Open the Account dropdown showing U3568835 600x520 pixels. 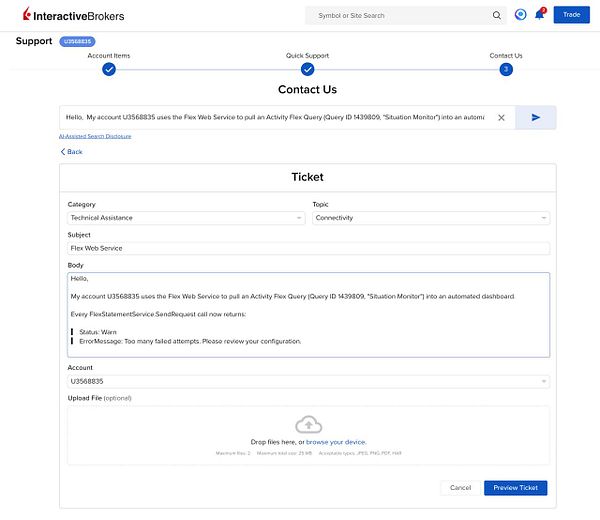[308, 381]
